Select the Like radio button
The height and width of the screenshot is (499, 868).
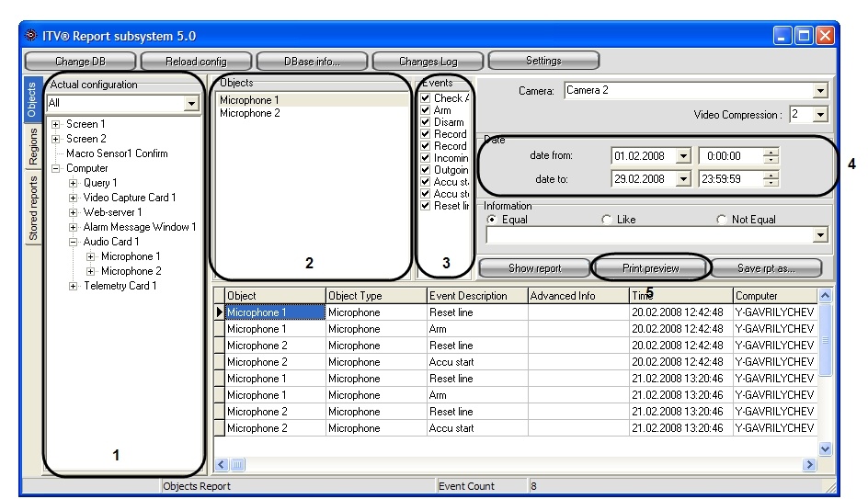click(607, 220)
